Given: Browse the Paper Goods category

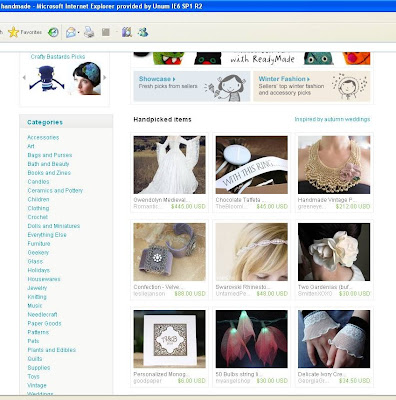Looking at the screenshot, I should pyautogui.click(x=44, y=323).
